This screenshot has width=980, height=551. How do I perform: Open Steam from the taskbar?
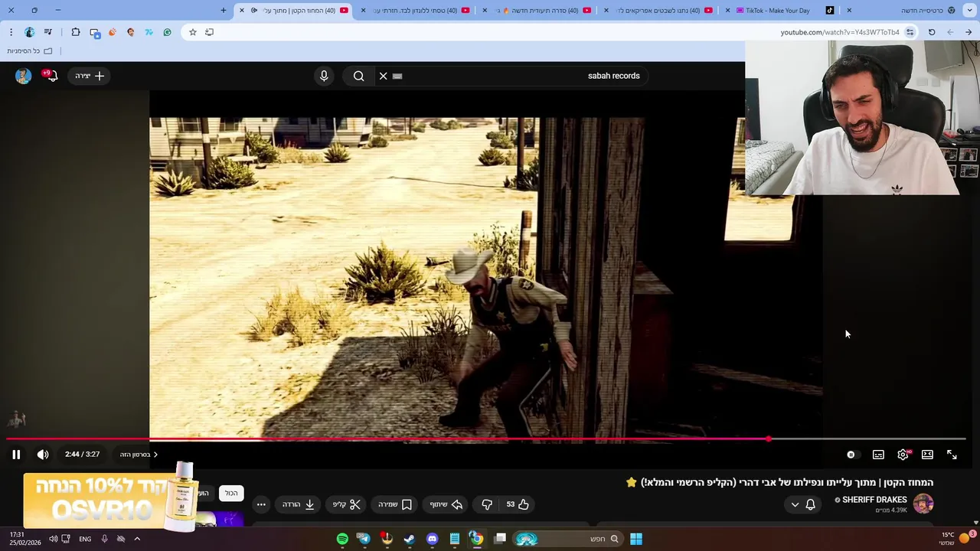coord(410,539)
